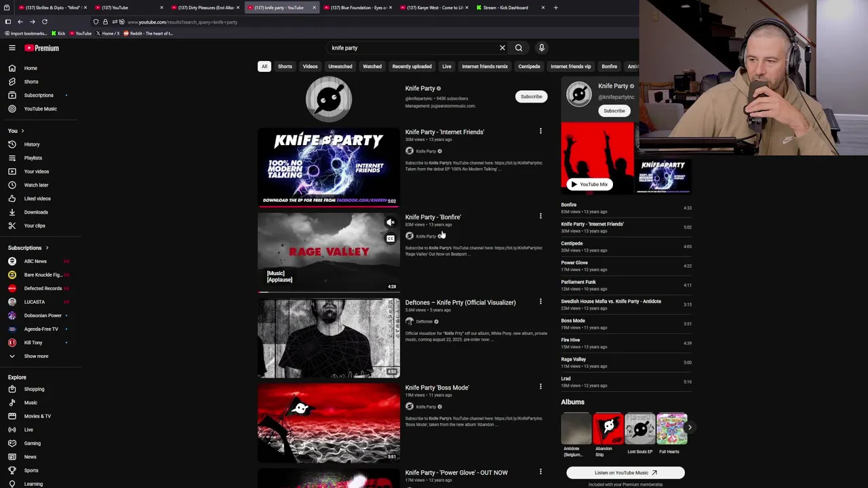Open the Kick bookmark in the bookmarks bar
Viewport: 868px width, 488px height.
[58, 33]
